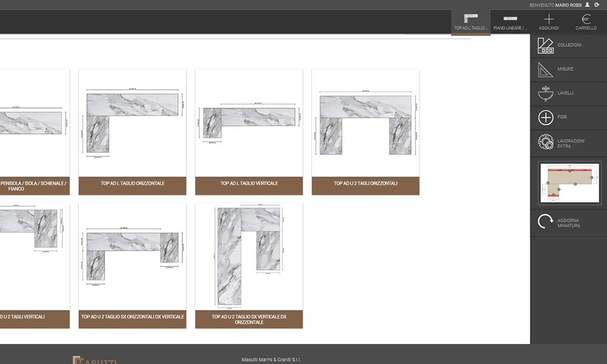Select the Top ad L Taglio Verticale image
Image resolution: width=607 pixels, height=364 pixels.
tap(249, 123)
